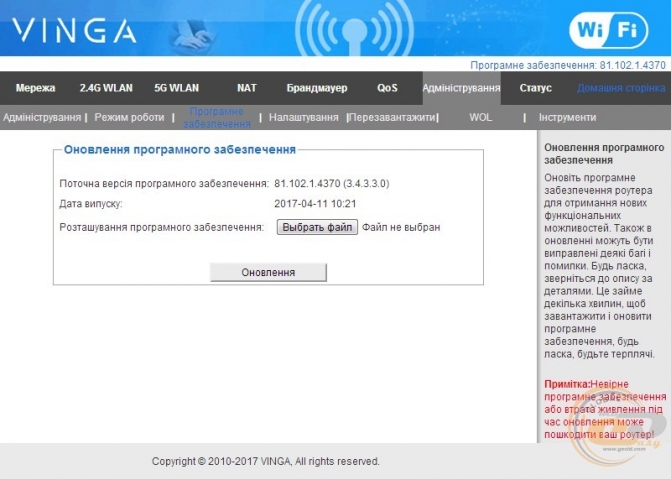Open the Налаштування submenu
The height and width of the screenshot is (480, 671).
(x=303, y=117)
